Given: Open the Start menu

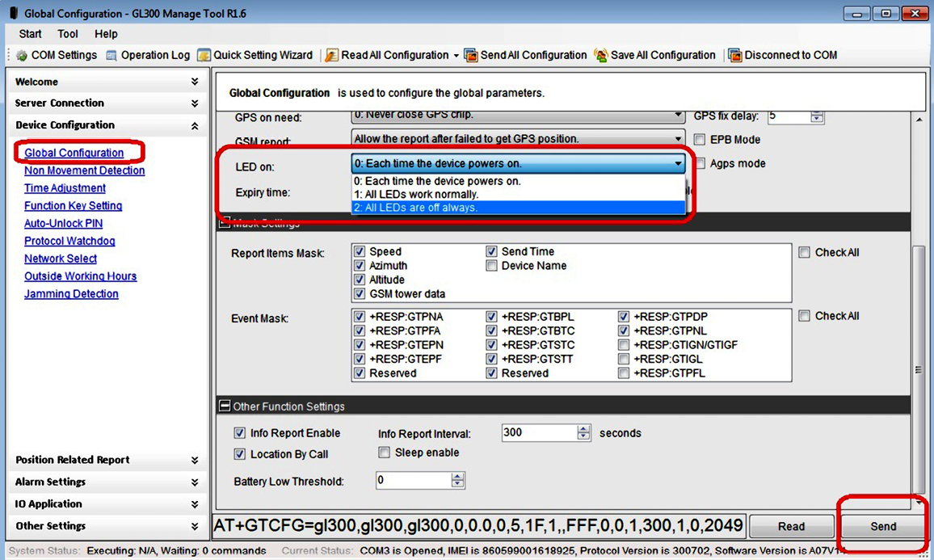Looking at the screenshot, I should click(x=31, y=34).
